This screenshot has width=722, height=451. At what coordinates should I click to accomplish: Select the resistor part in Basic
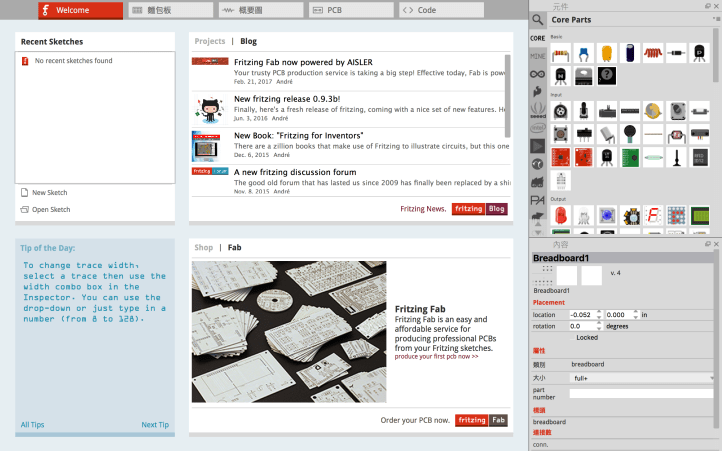pyautogui.click(x=559, y=52)
